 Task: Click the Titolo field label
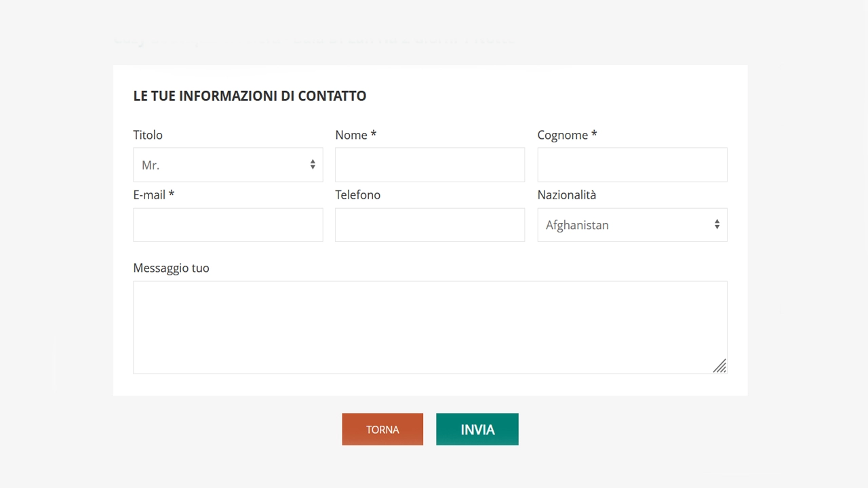[x=148, y=135]
